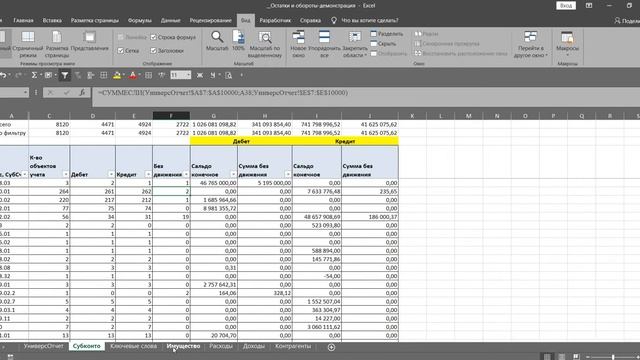Add a new sheet with plus button
Image resolution: width=640 pixels, height=360 pixels.
click(x=331, y=347)
